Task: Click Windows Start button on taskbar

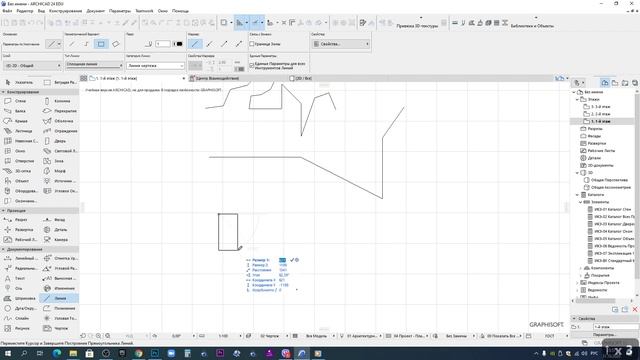Action: [x=7, y=353]
